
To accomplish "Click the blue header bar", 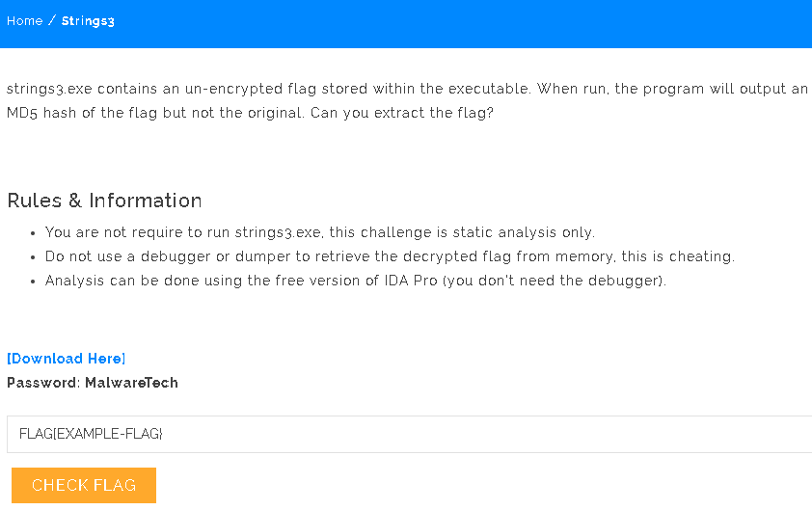I will (x=463, y=23).
